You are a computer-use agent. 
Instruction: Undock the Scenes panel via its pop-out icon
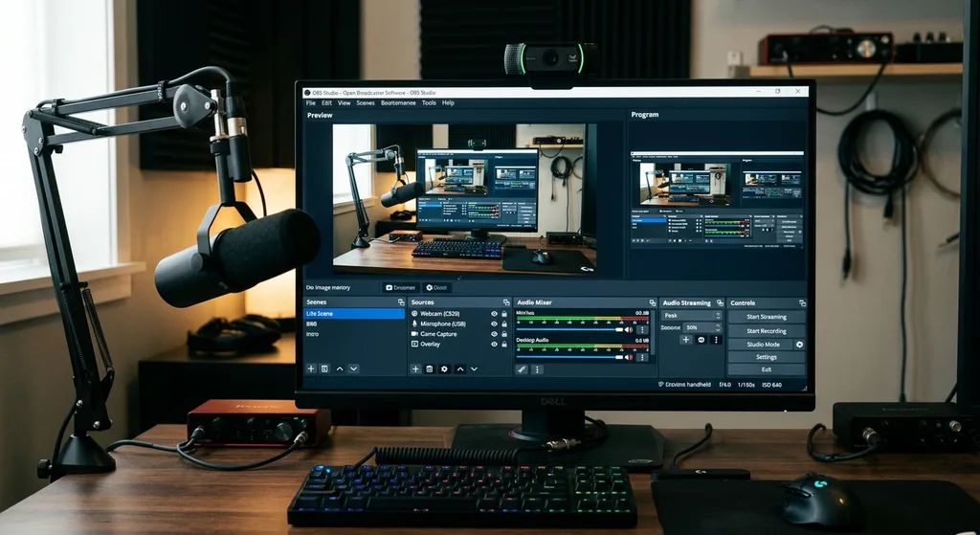[x=401, y=302]
